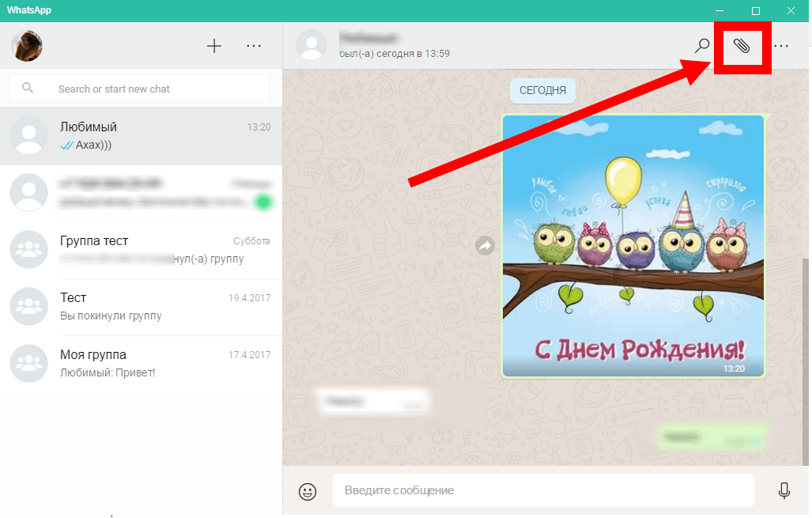Search within this chat using magnifier
Image resolution: width=812 pixels, height=518 pixels.
[x=701, y=46]
